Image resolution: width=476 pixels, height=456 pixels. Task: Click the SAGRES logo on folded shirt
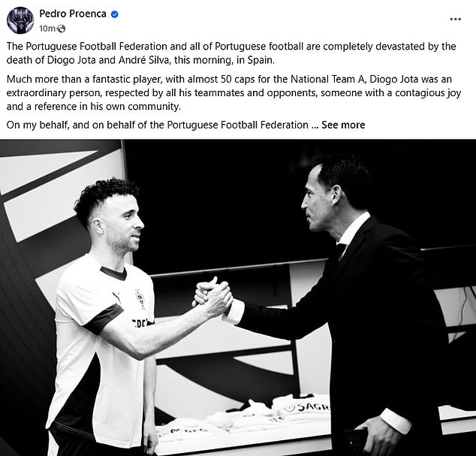click(x=308, y=407)
